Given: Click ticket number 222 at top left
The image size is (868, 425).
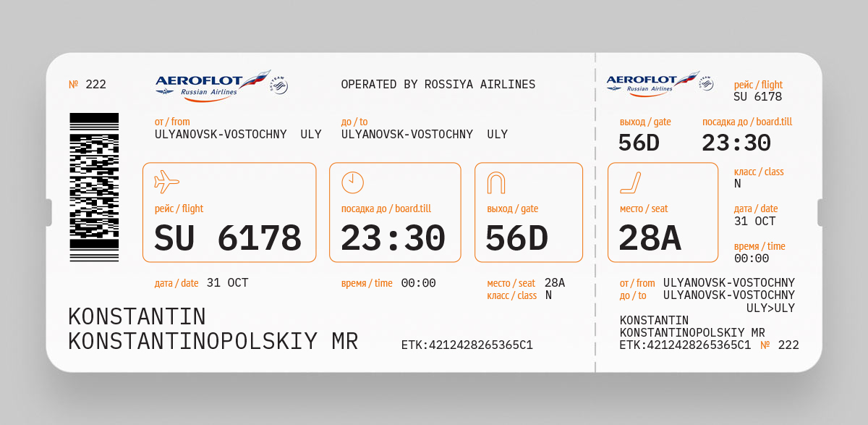Looking at the screenshot, I should point(88,85).
